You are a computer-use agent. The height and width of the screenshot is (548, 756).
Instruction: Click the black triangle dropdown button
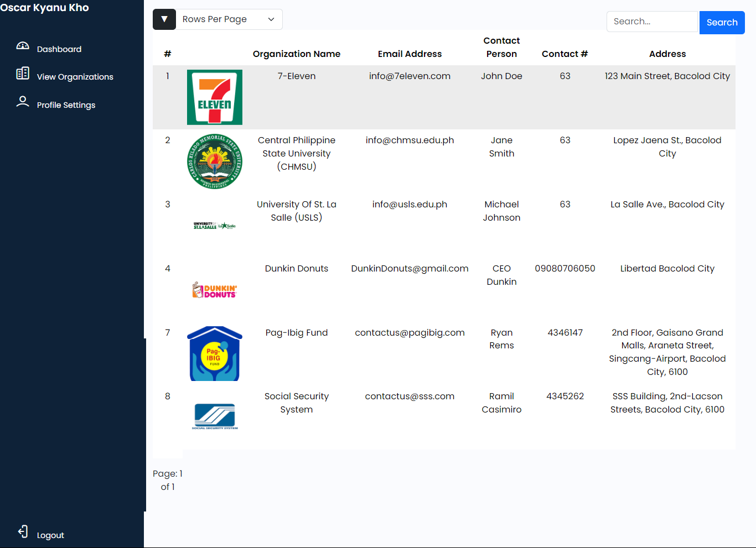[164, 19]
